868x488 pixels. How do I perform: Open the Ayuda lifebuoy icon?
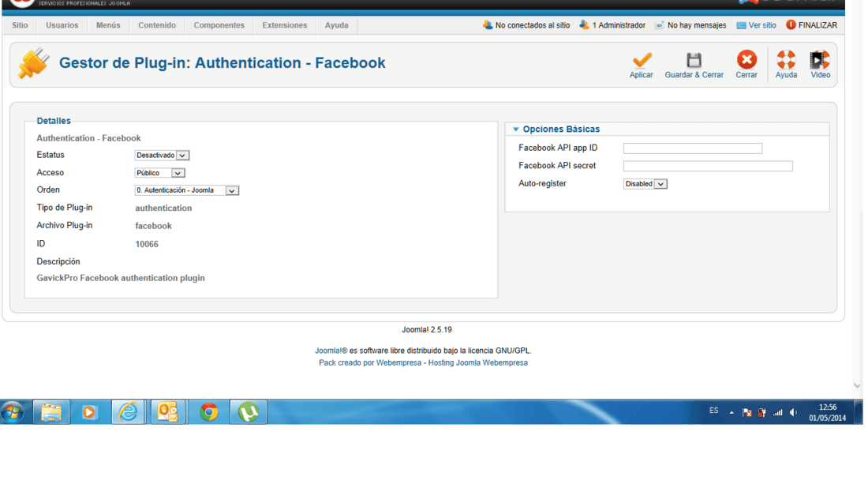pyautogui.click(x=785, y=59)
